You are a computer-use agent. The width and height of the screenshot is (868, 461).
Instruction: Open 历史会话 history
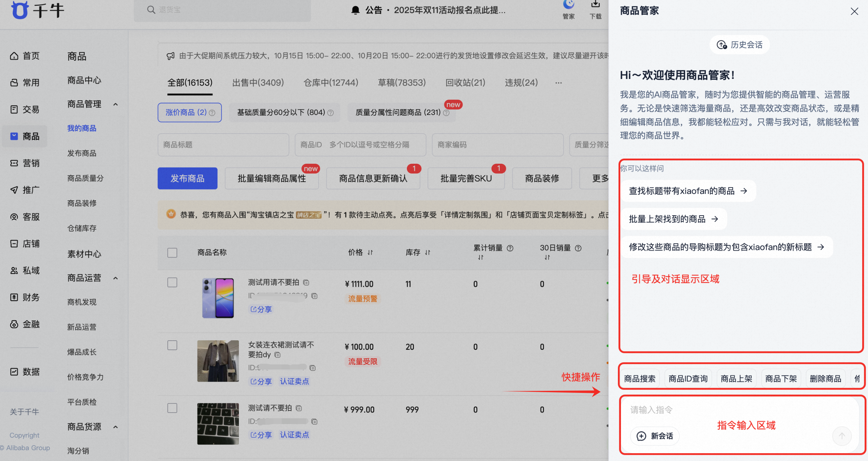click(x=740, y=45)
